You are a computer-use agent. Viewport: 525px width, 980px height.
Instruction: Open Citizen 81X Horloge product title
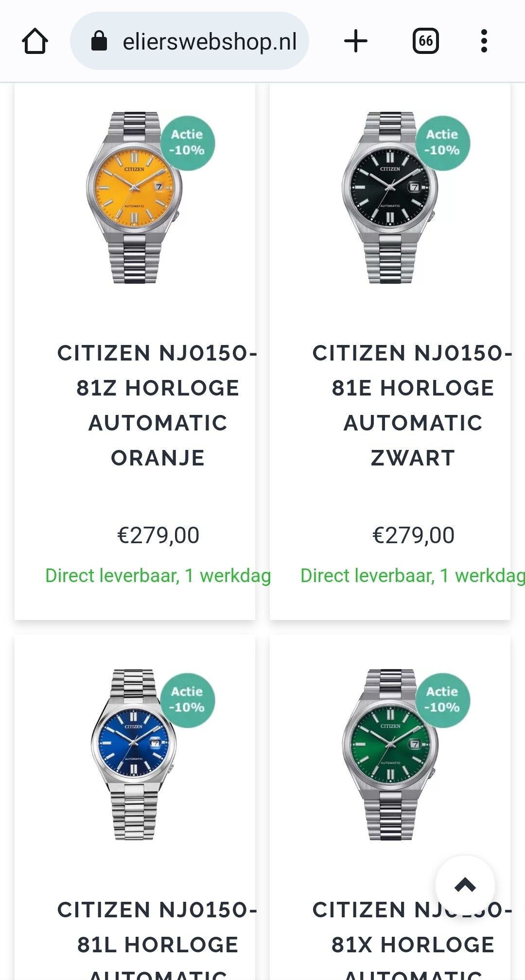pos(413,939)
